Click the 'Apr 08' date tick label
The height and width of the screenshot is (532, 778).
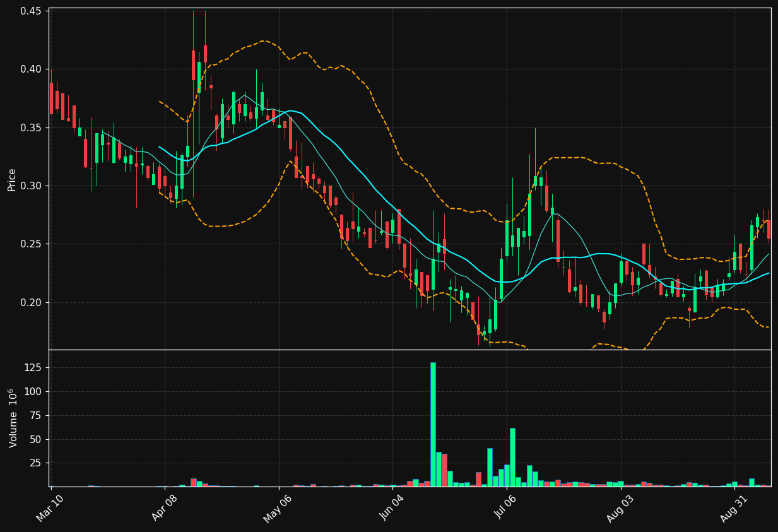coord(164,508)
